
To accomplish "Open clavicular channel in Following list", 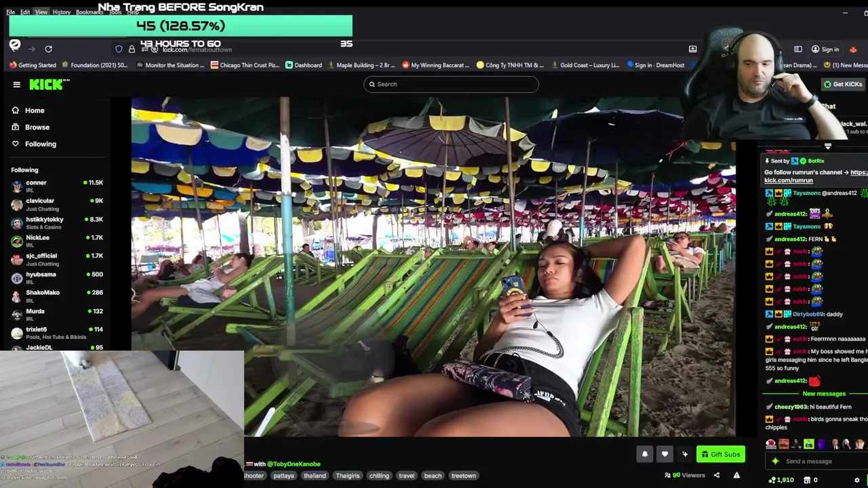I will (57, 204).
